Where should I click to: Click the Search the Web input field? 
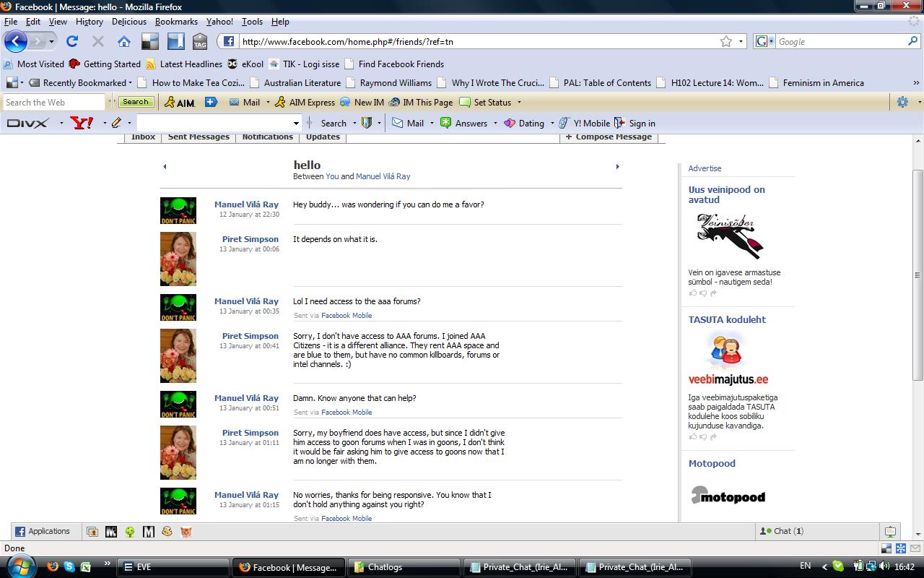55,102
